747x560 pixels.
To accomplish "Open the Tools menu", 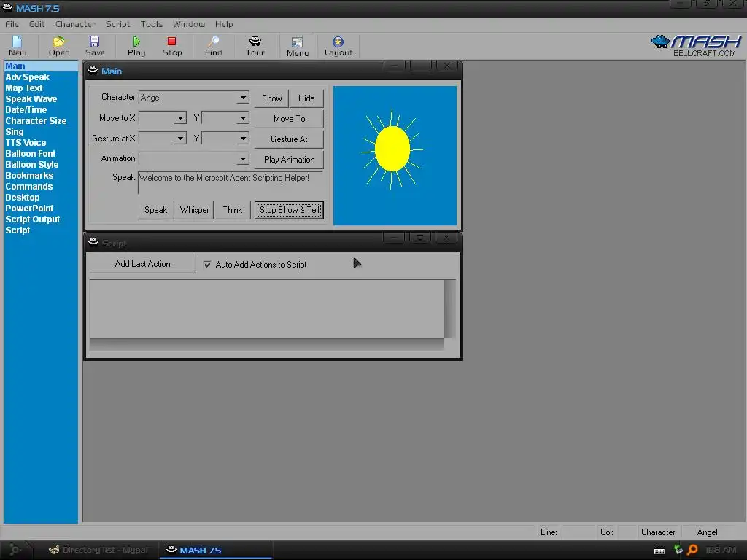I will click(152, 24).
